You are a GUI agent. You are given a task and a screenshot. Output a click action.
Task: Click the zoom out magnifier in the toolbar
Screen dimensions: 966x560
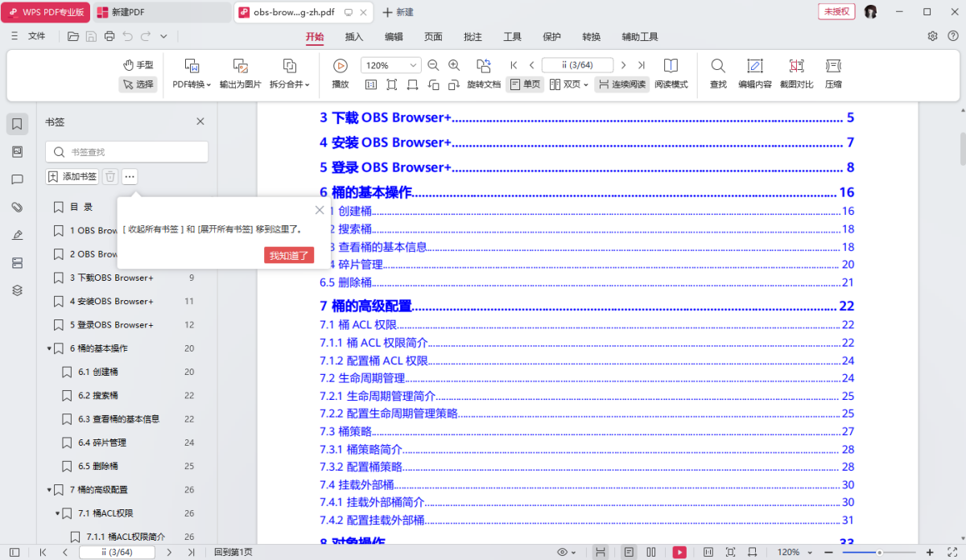(x=433, y=65)
